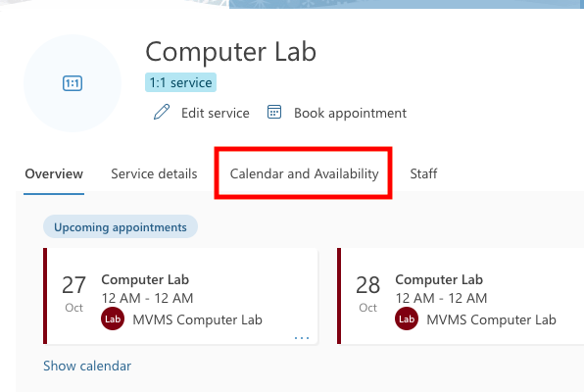This screenshot has height=392, width=584.
Task: Switch to the Service details tab
Action: (154, 173)
